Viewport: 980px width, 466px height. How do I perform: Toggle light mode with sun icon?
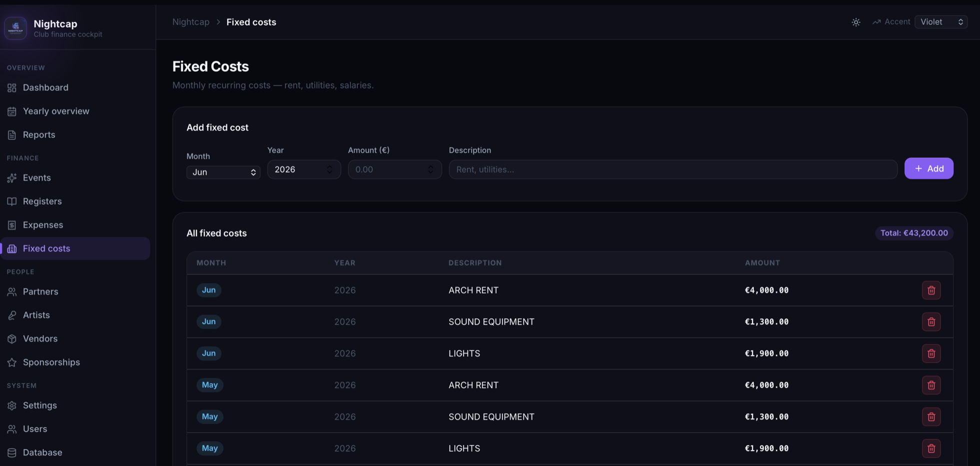pyautogui.click(x=856, y=22)
